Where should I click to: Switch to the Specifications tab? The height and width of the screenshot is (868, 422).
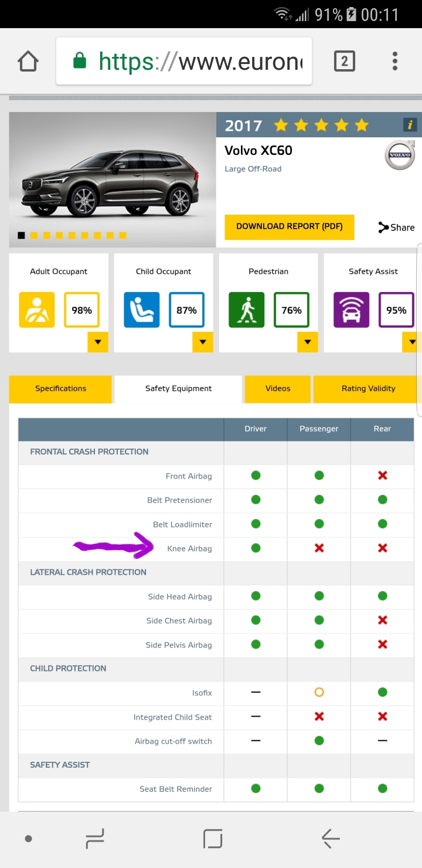tap(60, 389)
